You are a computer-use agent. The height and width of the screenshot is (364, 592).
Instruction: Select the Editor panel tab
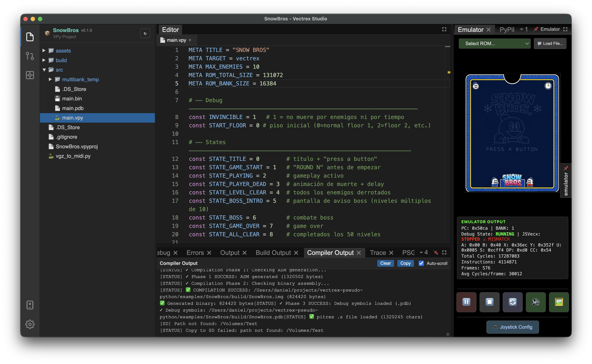point(170,30)
